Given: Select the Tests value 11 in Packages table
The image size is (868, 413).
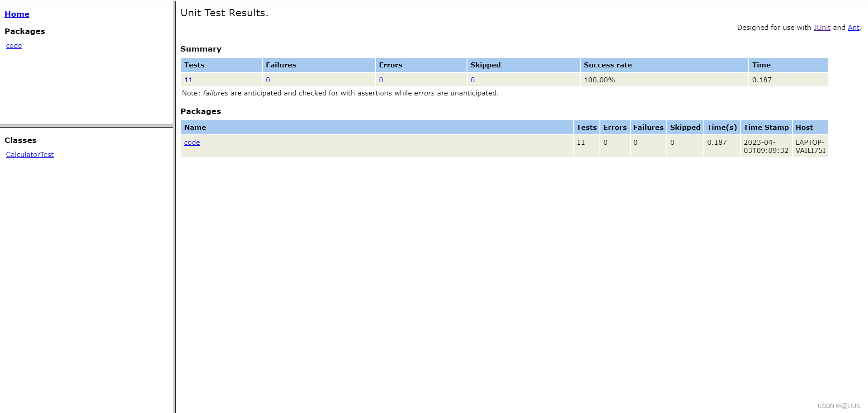Looking at the screenshot, I should pyautogui.click(x=586, y=146).
